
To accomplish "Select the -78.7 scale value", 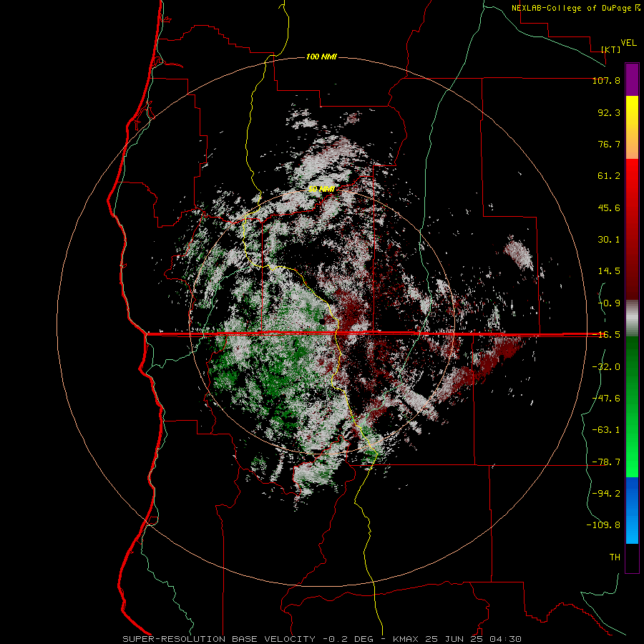I will tap(606, 462).
